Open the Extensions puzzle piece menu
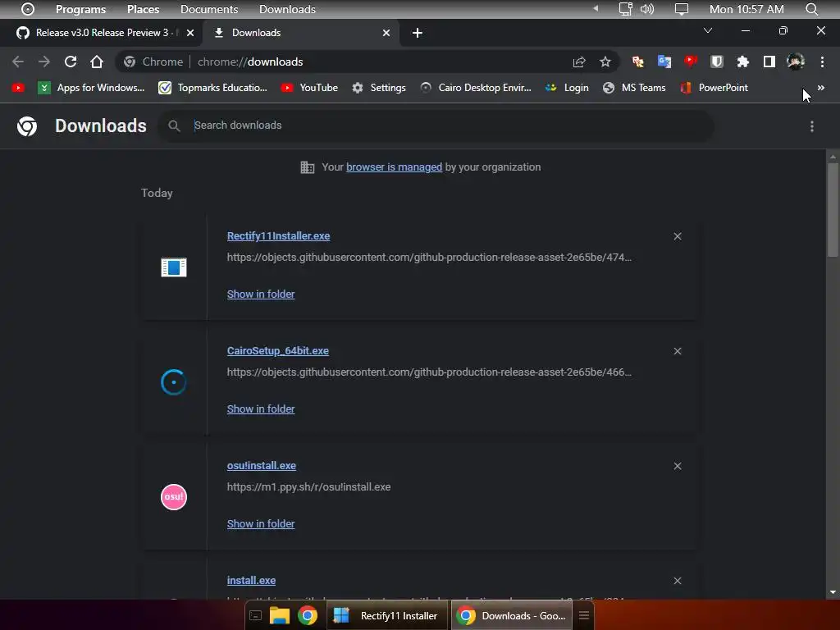Screen dimensions: 840x630 (742, 62)
